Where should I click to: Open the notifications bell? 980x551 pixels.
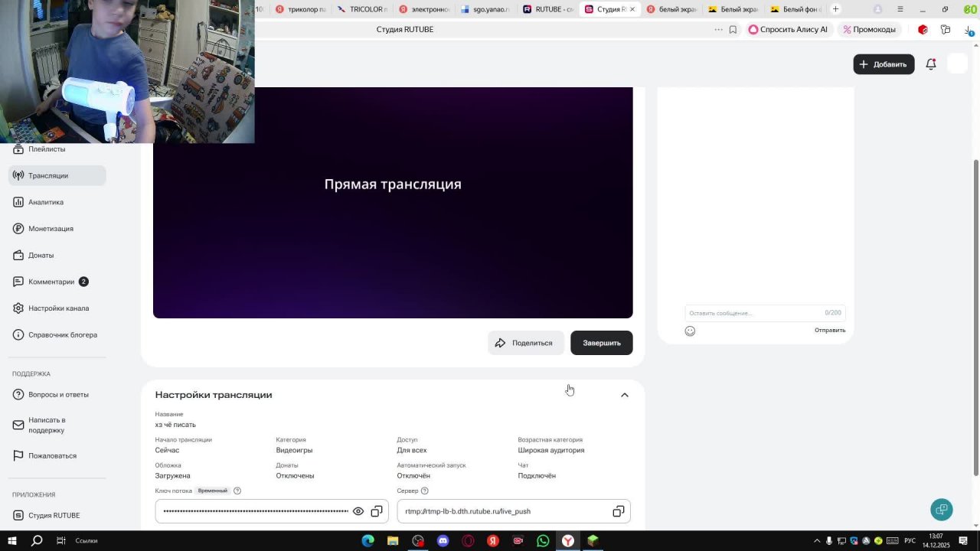coord(931,64)
